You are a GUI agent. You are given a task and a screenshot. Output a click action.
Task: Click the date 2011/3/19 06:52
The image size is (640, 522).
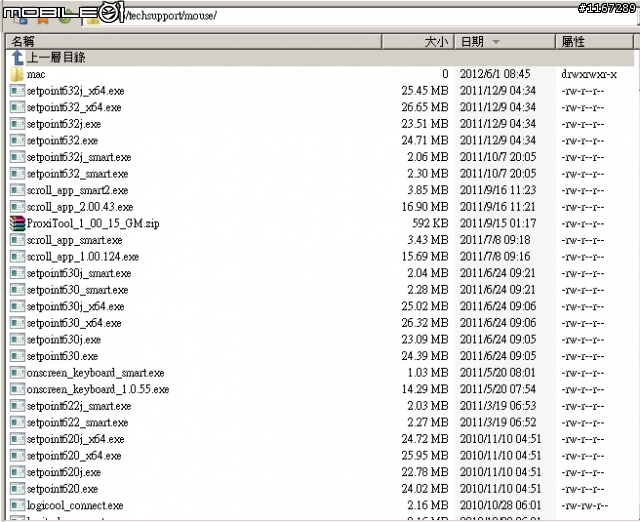[x=498, y=422]
